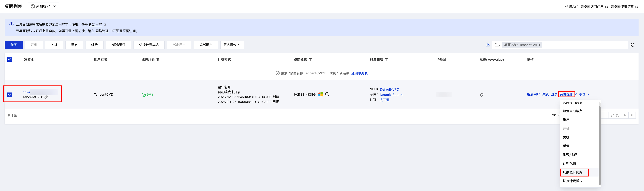Click the desktop spec info icon
The image size is (644, 191).
pos(327,94)
